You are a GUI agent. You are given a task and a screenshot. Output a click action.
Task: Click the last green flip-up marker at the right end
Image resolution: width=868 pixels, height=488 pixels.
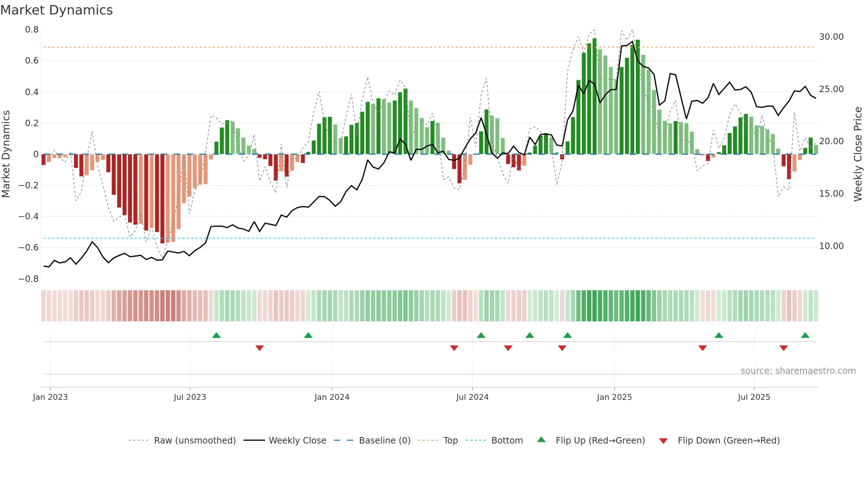(805, 335)
